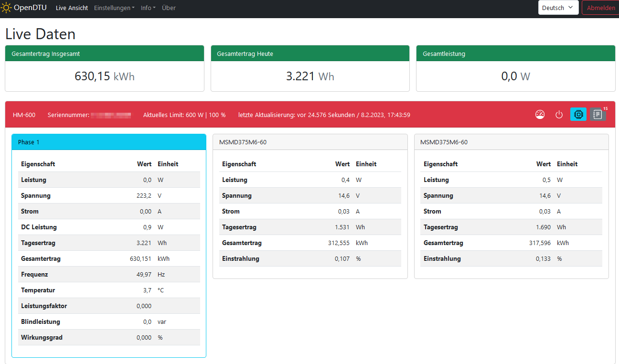Viewport: 619px width, 364px height.
Task: Open the Deutsch language dropdown
Action: click(x=558, y=8)
